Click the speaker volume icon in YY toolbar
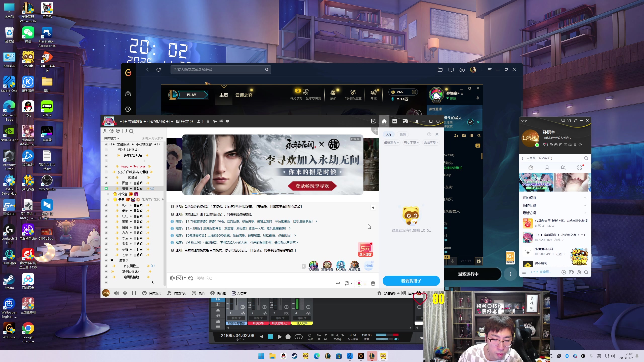Image resolution: width=644 pixels, height=362 pixels. point(116,293)
